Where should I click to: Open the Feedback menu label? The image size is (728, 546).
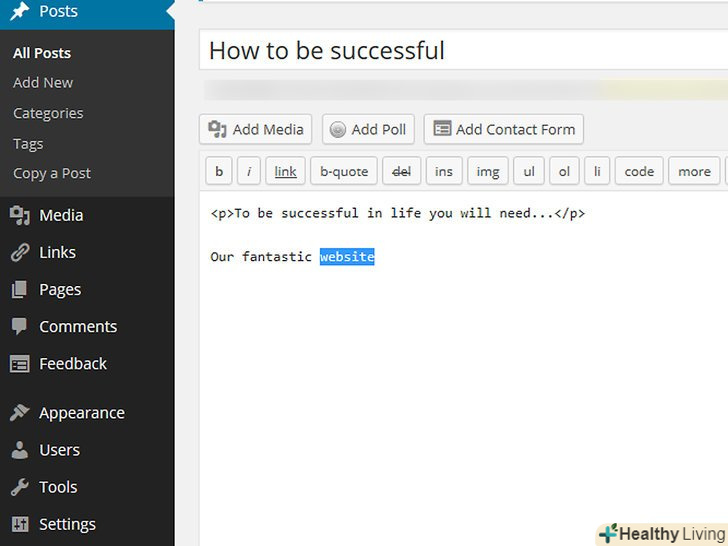coord(73,364)
